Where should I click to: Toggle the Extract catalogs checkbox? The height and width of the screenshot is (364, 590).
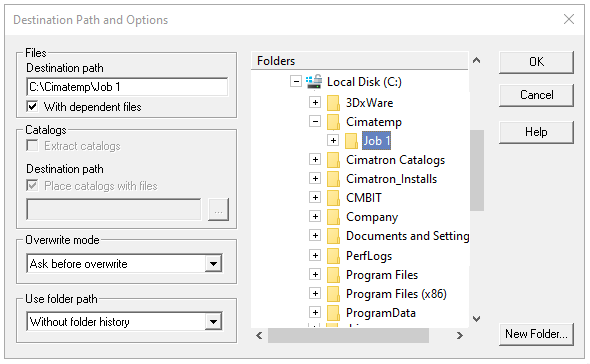pos(32,146)
